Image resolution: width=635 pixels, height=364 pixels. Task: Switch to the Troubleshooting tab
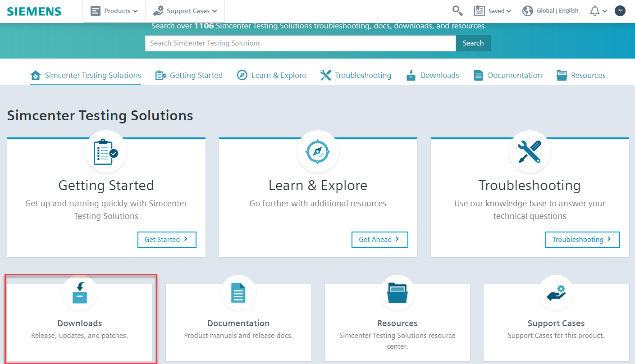coord(356,75)
